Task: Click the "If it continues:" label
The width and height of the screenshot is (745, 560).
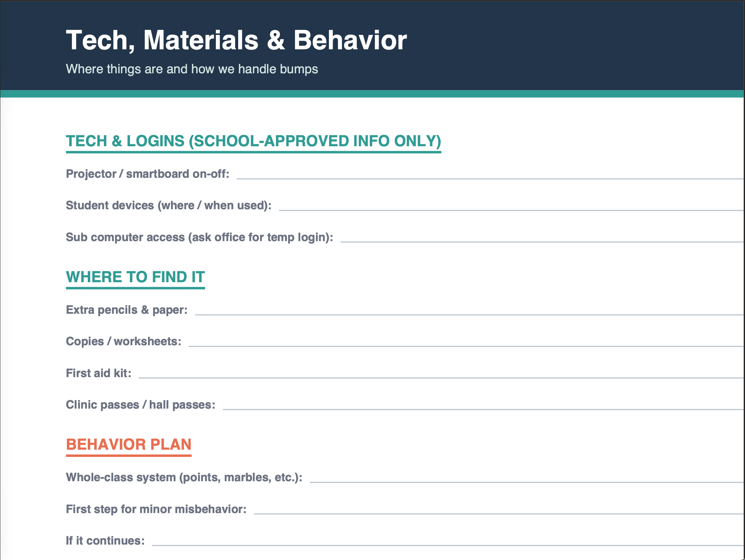Action: (105, 541)
